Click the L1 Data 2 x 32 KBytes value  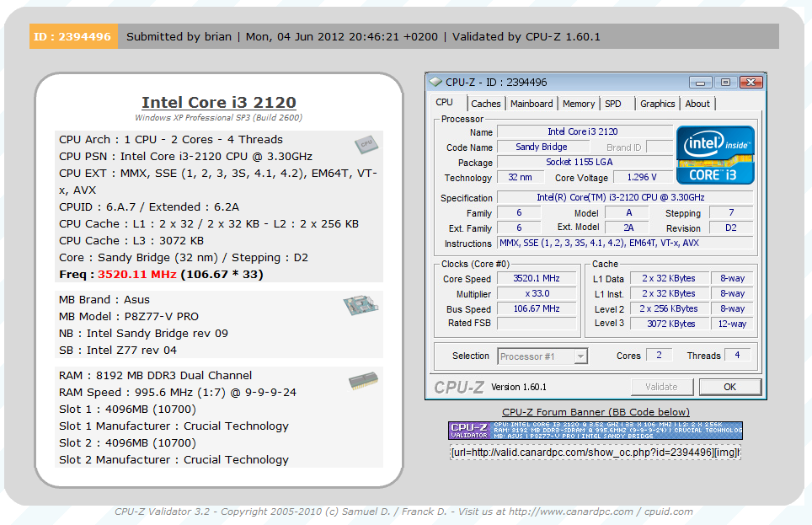[669, 278]
